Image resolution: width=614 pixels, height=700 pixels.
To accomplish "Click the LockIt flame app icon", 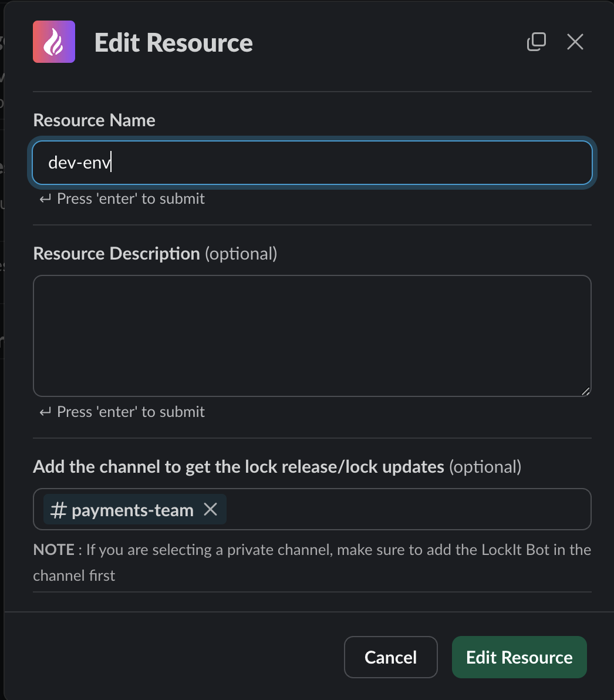I will coord(54,42).
